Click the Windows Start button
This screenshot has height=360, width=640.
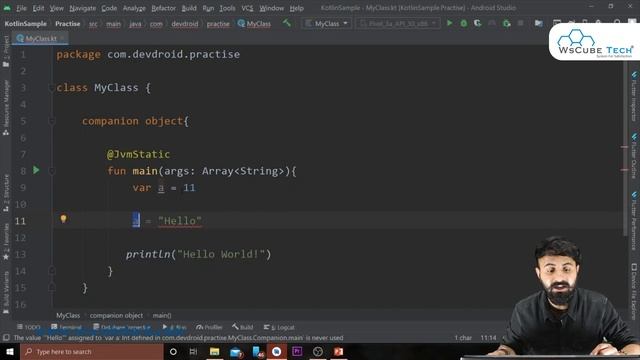(x=9, y=351)
